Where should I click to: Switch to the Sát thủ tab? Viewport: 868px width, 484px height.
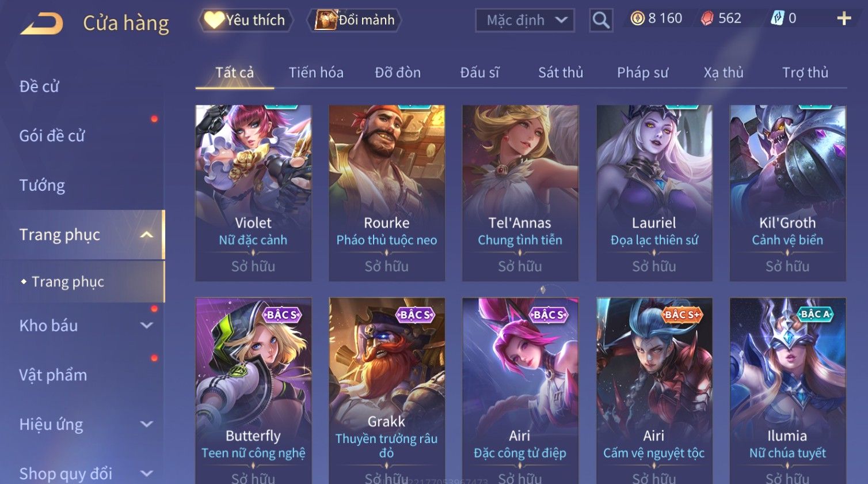[x=561, y=73]
